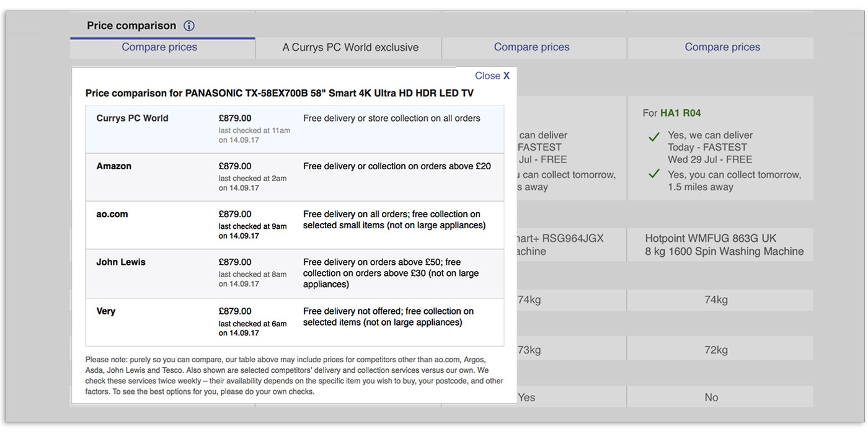Image resolution: width=868 pixels, height=436 pixels.
Task: Open Compare prices link in last column
Action: pos(722,47)
